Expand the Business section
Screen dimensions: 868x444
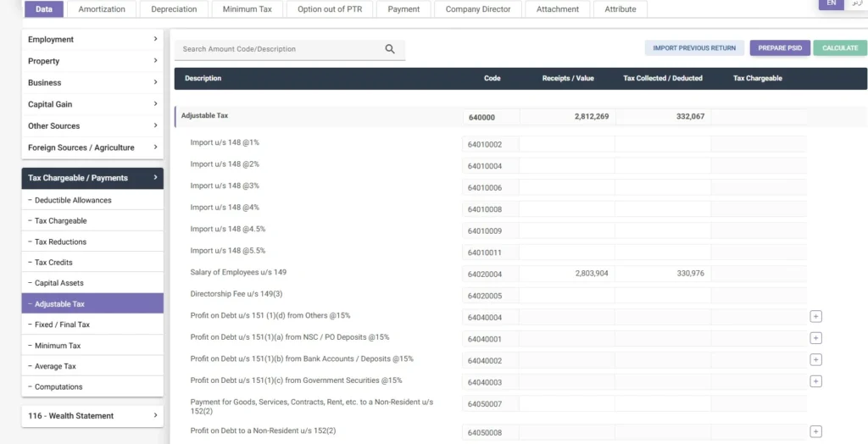92,82
